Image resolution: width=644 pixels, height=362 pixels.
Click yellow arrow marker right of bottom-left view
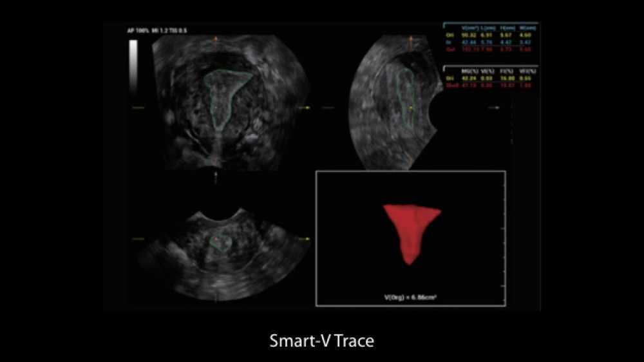tap(308, 239)
